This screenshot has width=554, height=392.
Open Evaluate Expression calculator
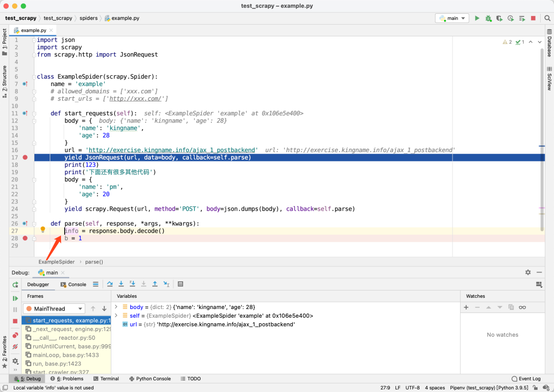click(x=181, y=284)
